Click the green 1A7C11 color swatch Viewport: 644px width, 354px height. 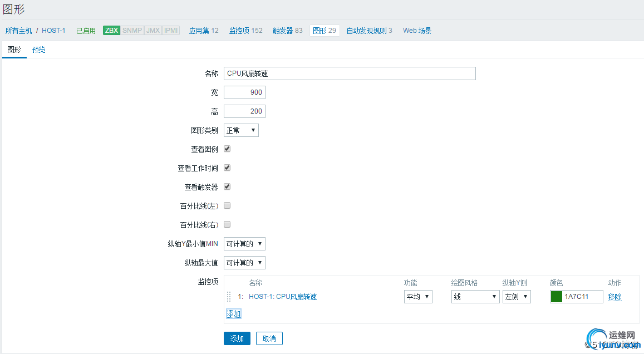coord(555,297)
